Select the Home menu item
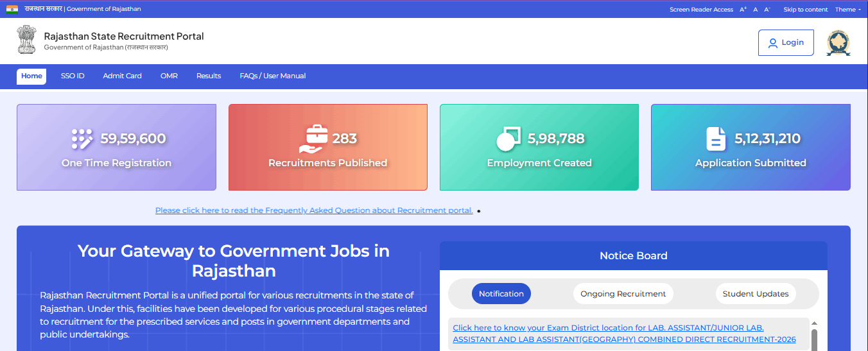The image size is (868, 351). pyautogui.click(x=31, y=76)
